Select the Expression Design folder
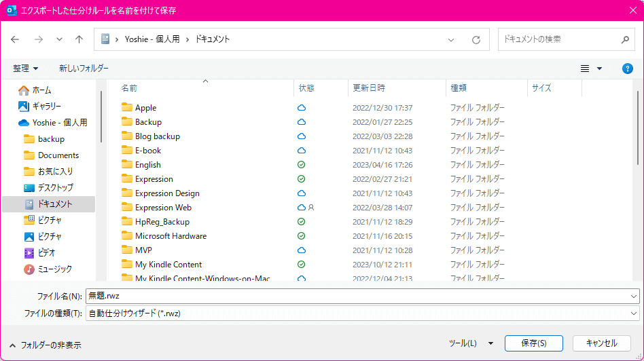Screen dimensions: 644x361 click(167, 193)
